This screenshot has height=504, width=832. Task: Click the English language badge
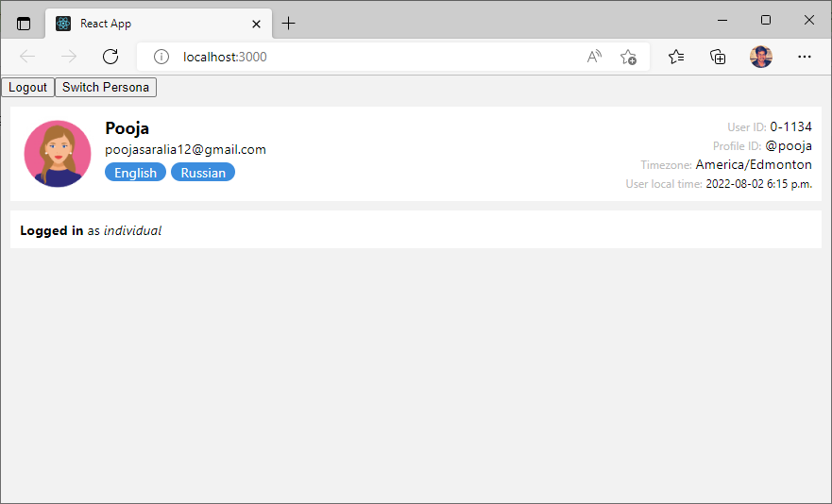tap(135, 173)
